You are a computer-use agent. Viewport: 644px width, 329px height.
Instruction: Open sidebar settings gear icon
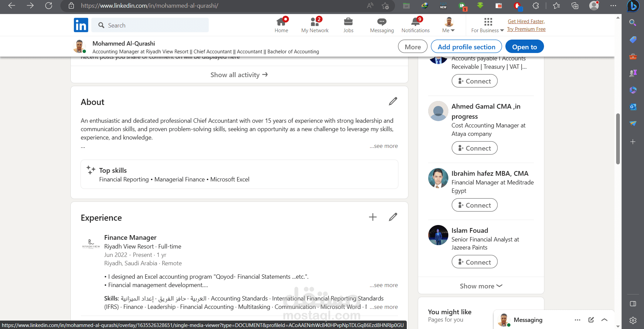point(633,320)
